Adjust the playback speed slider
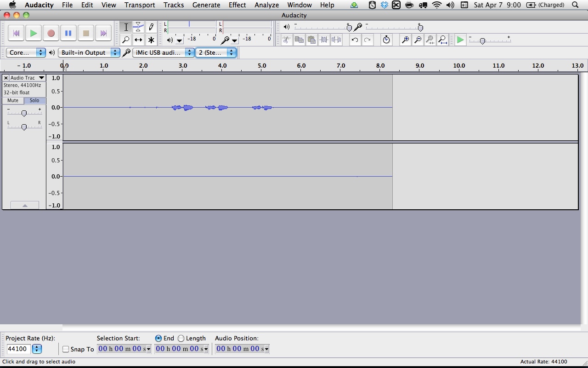588x368 pixels. point(490,40)
